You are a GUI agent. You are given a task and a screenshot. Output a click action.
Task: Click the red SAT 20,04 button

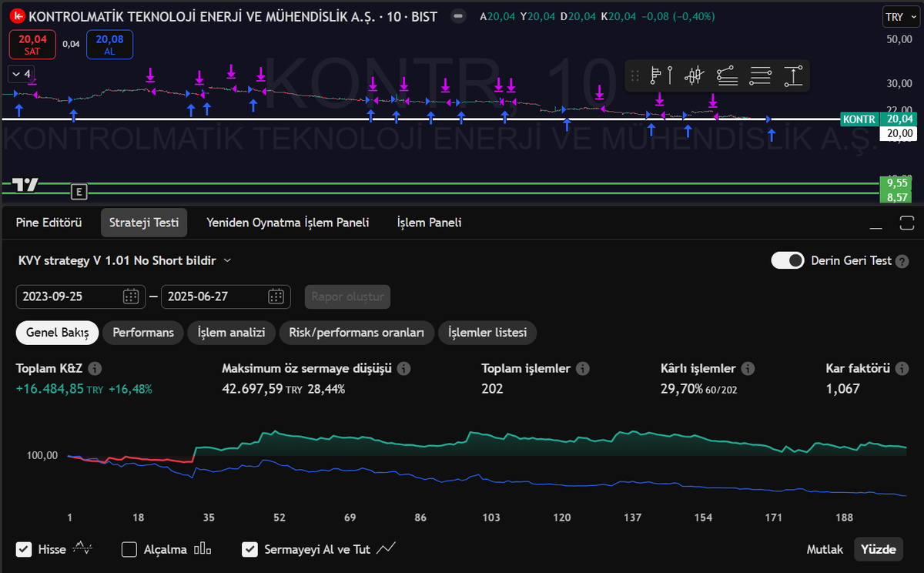tap(33, 45)
